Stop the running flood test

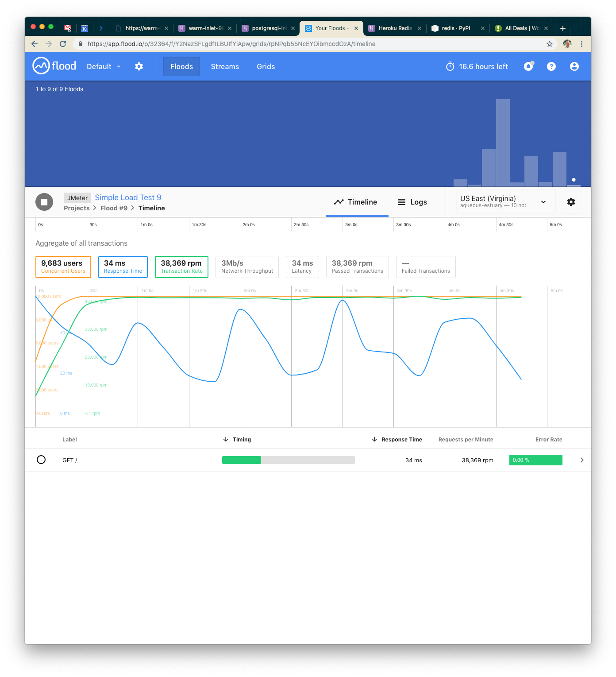click(x=44, y=202)
